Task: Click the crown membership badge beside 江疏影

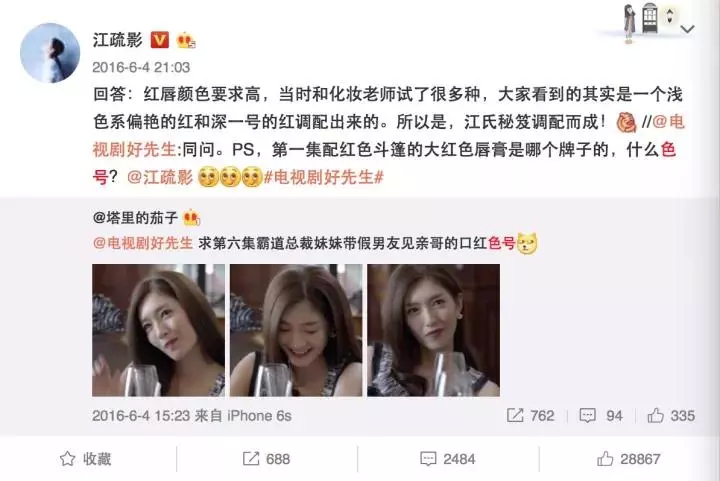Action: click(186, 40)
